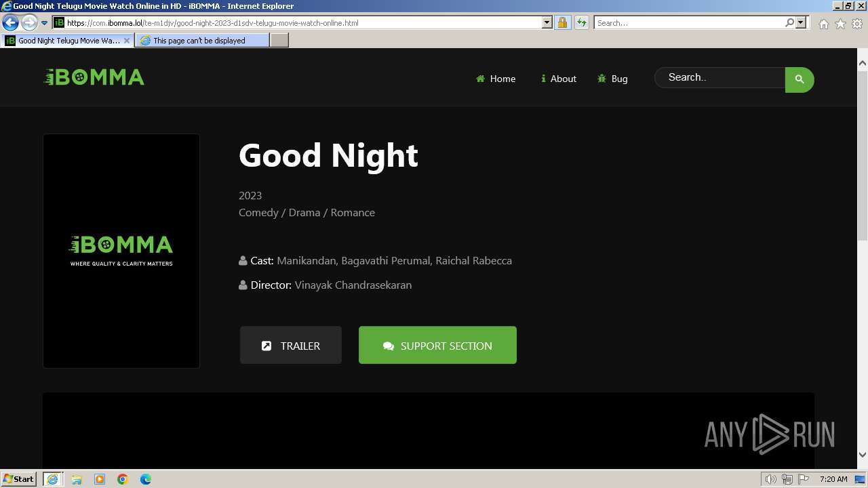This screenshot has height=488, width=868.
Task: Click director name Vinayak Chandrasekaran
Action: [x=353, y=285]
